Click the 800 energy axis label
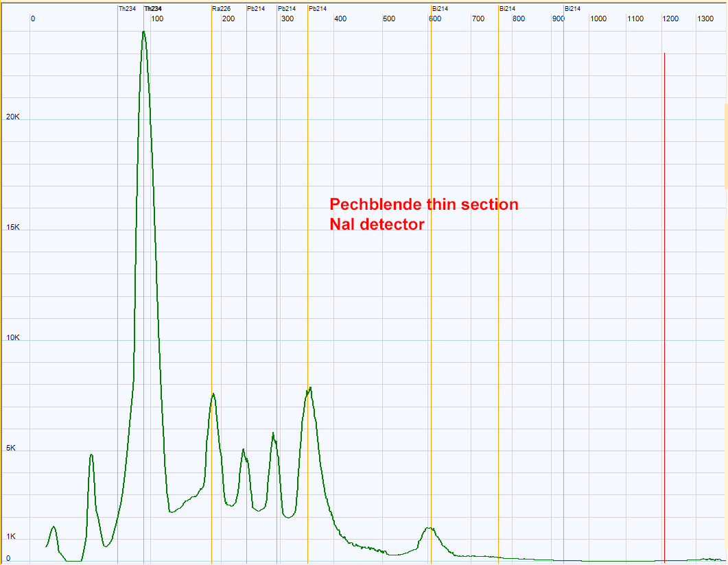The width and height of the screenshot is (728, 565). [x=519, y=19]
